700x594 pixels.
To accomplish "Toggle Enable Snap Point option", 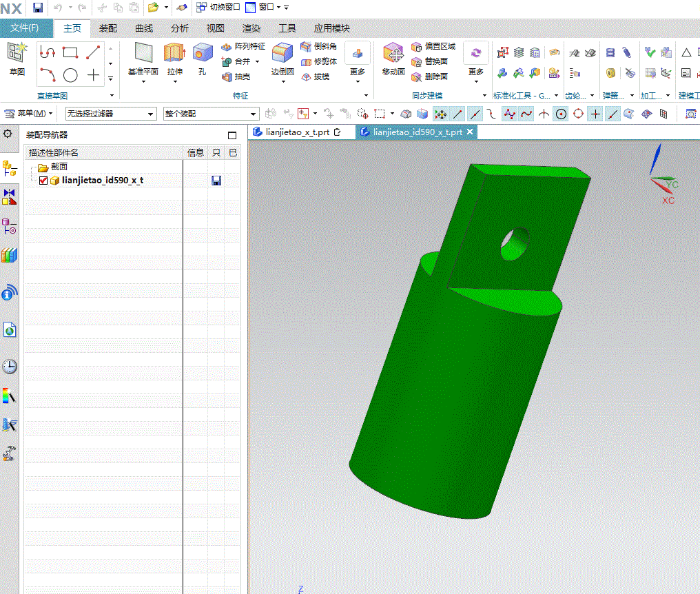I will point(441,114).
